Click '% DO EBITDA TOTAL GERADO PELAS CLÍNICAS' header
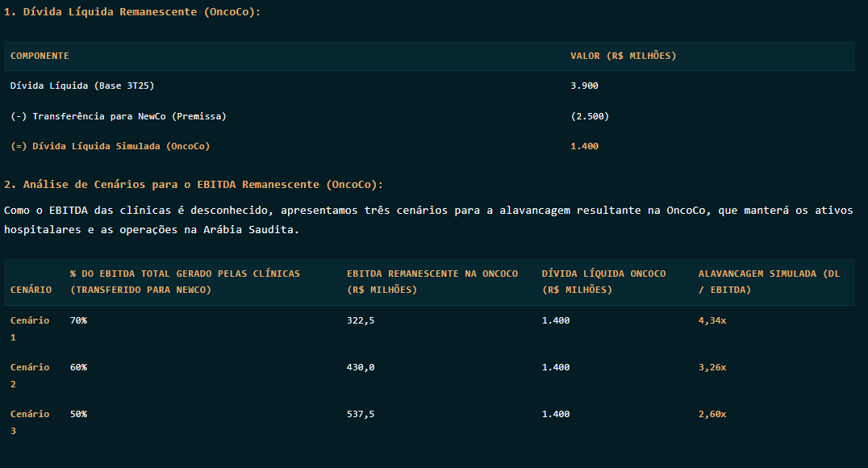868x468 pixels. (x=185, y=282)
